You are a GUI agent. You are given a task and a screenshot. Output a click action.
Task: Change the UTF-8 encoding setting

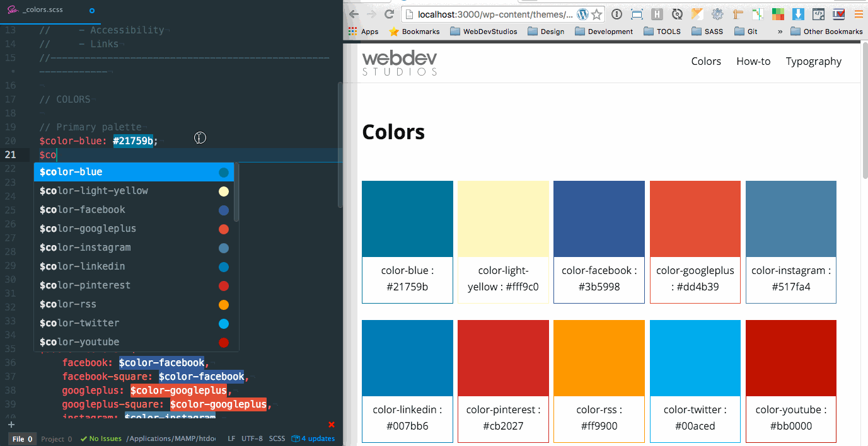[252, 439]
